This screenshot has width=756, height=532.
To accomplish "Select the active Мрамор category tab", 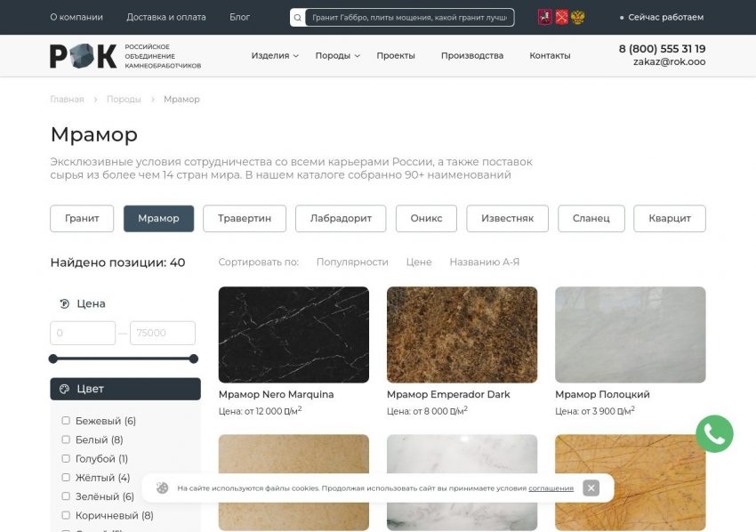I will pos(158,219).
